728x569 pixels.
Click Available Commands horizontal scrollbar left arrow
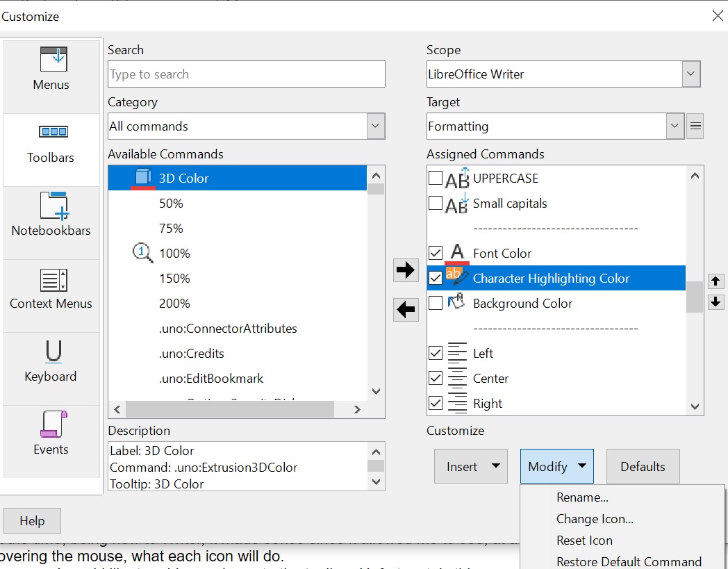coord(117,409)
